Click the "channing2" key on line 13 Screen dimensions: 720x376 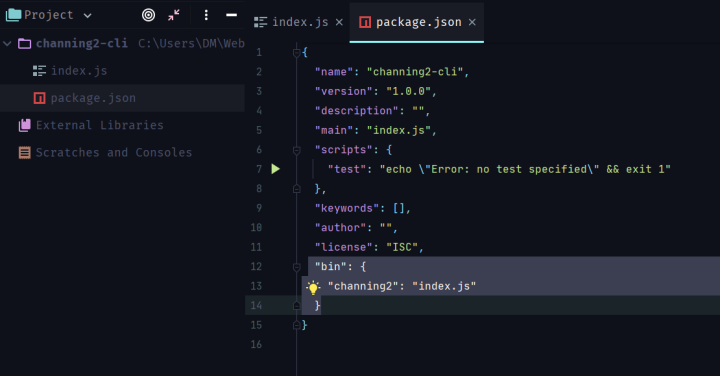(x=363, y=286)
